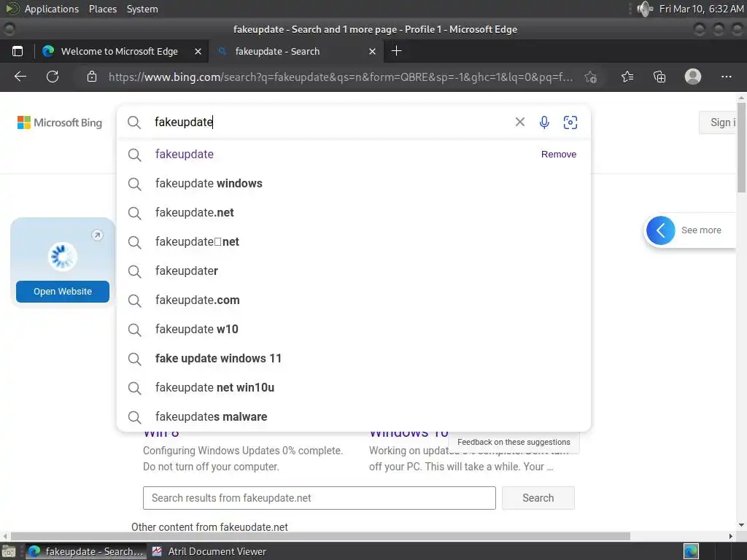
Task: Close the Welcome to Microsoft Edge tab
Action: point(198,52)
